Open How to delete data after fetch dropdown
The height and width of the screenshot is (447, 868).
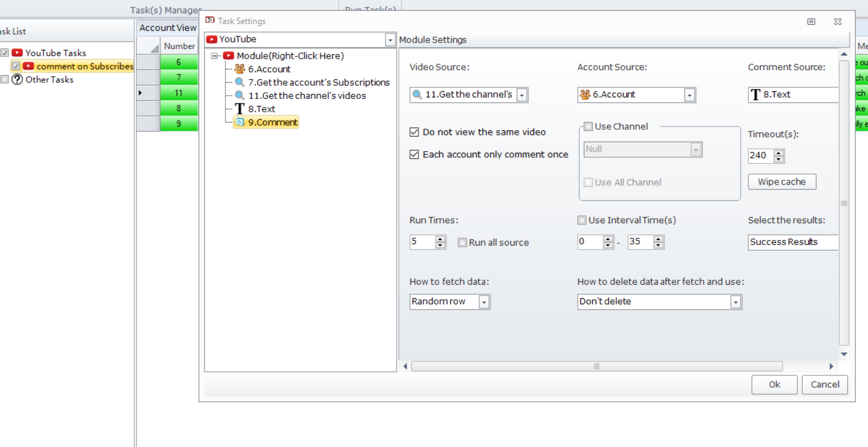click(x=735, y=302)
